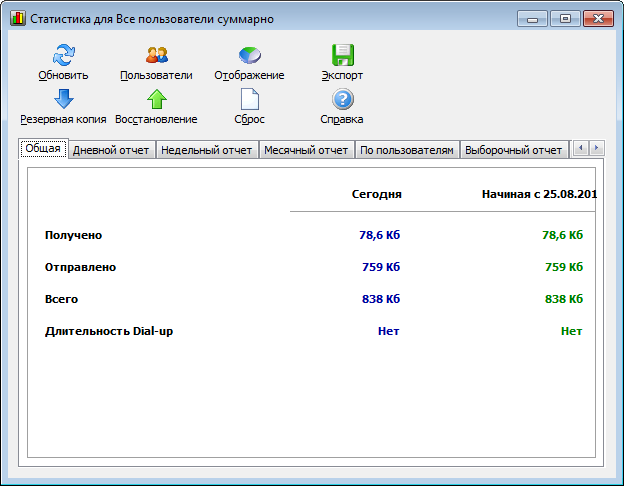Switch to the Дневной отчет tab

point(111,150)
